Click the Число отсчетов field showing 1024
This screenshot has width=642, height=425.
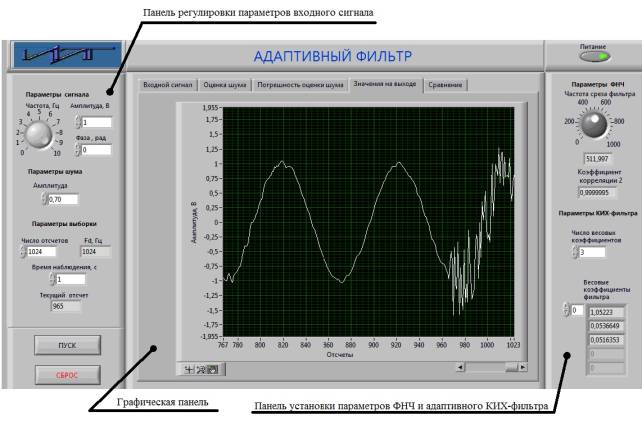(41, 251)
